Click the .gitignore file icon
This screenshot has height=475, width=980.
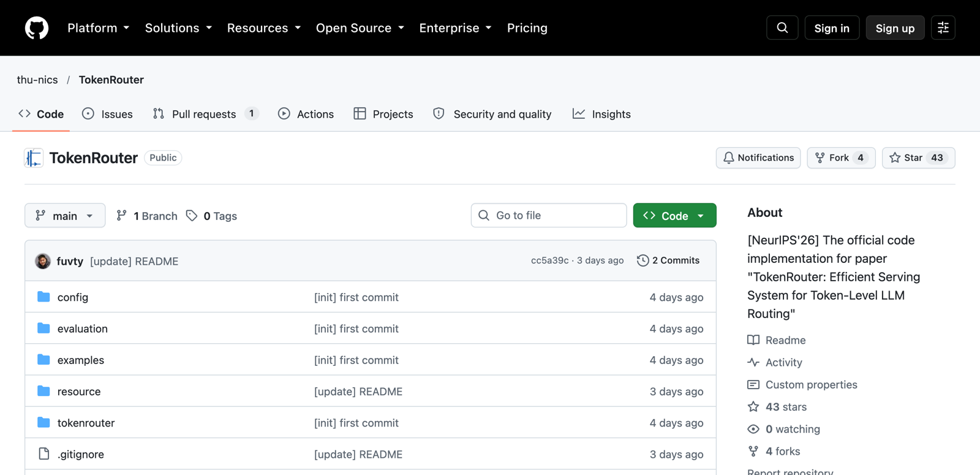(43, 454)
